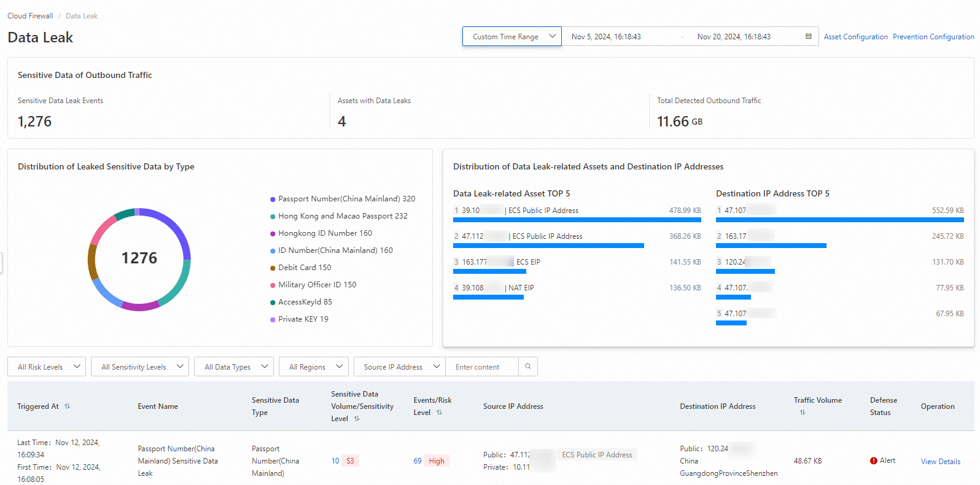This screenshot has height=485, width=980.
Task: Click View Details for the event
Action: click(940, 462)
